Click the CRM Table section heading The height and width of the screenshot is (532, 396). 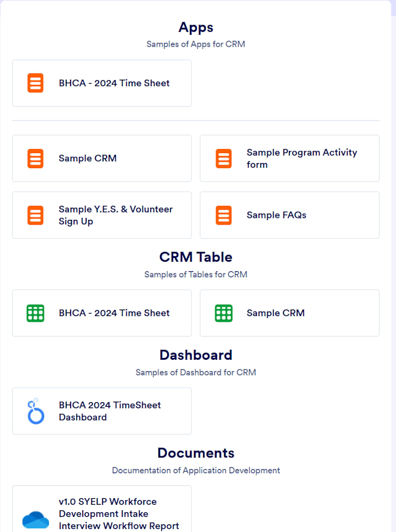pyautogui.click(x=196, y=257)
